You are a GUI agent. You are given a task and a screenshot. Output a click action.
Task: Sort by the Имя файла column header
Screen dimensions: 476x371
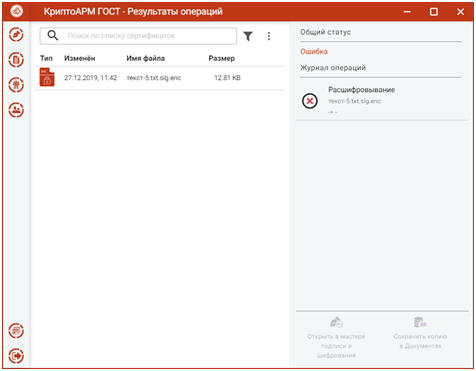coord(146,58)
